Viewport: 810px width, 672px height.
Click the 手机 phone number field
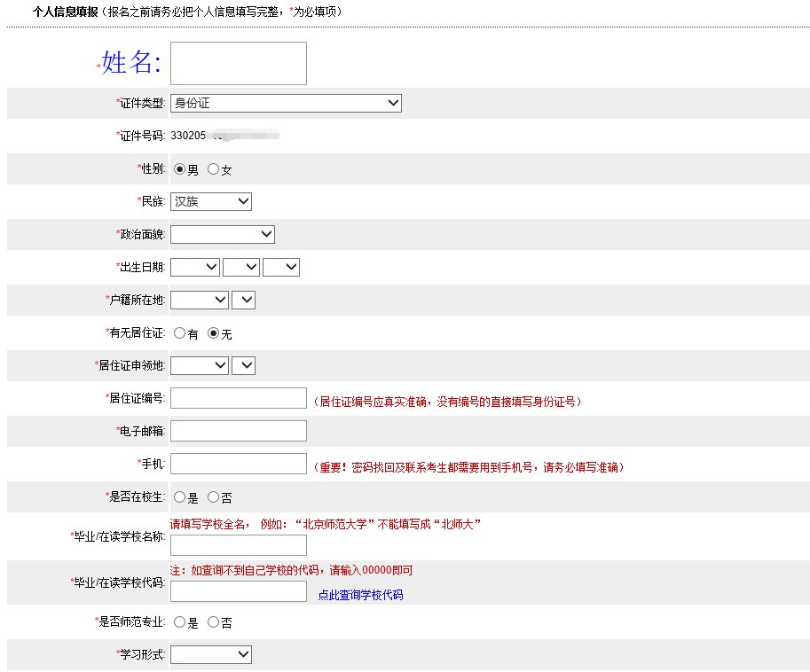point(238,464)
